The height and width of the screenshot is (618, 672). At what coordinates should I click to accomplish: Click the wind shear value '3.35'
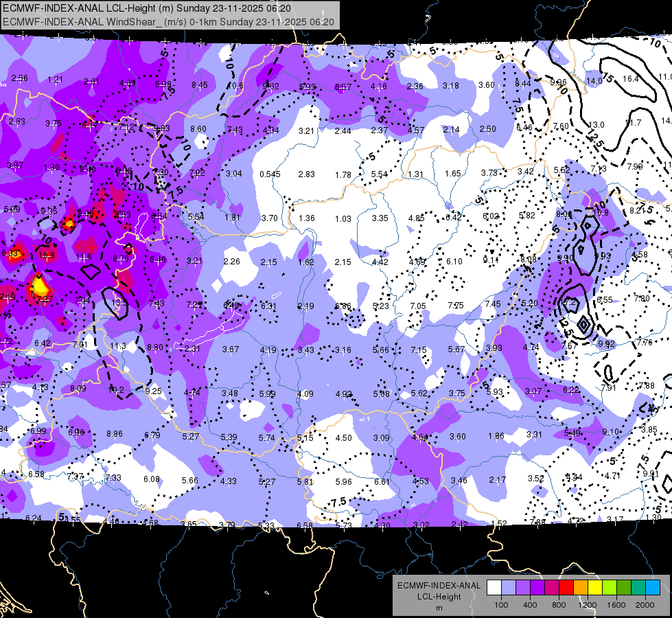[x=380, y=218]
